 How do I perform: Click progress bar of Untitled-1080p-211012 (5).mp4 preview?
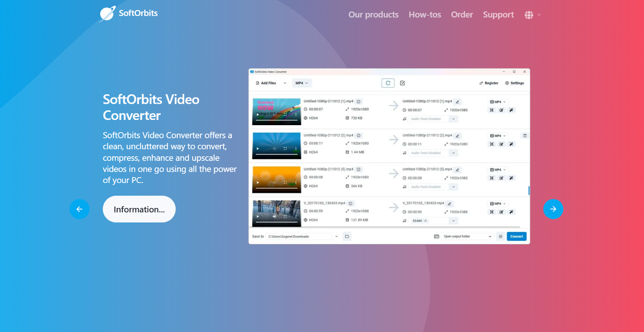277,188
